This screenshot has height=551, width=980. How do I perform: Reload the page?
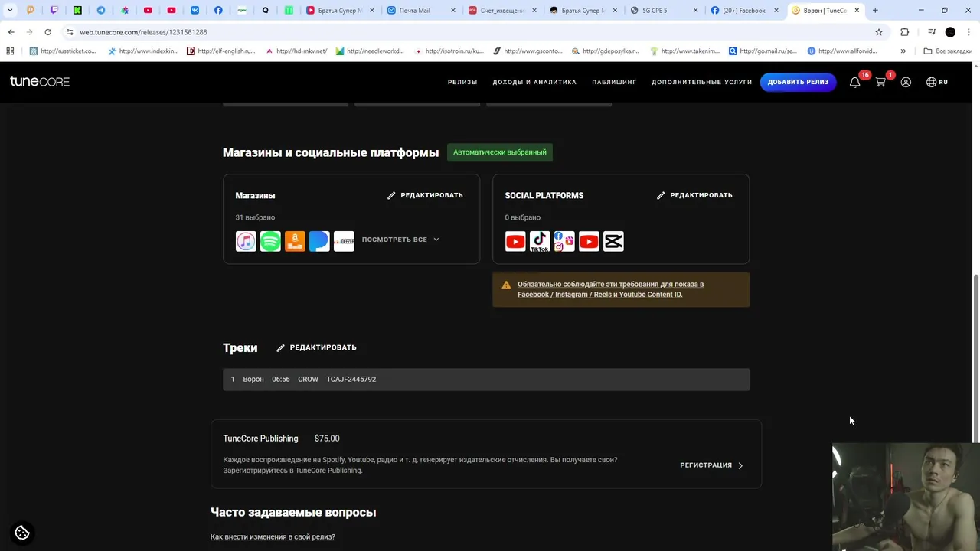47,32
